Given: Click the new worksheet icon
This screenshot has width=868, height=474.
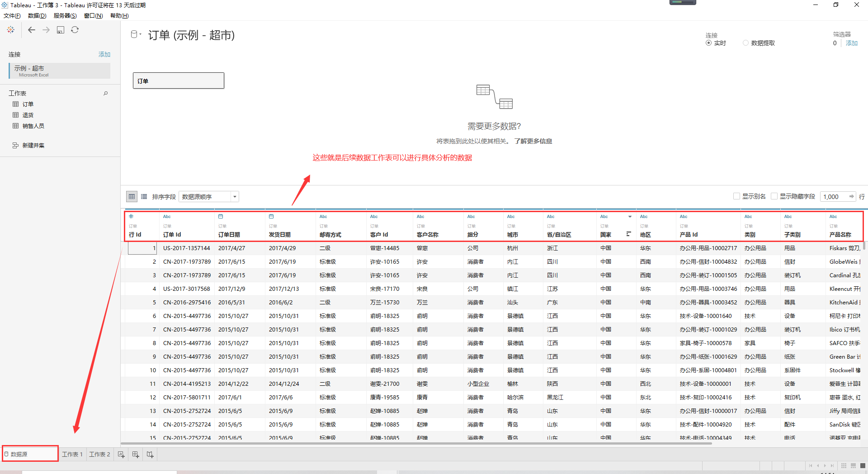Looking at the screenshot, I should (121, 455).
